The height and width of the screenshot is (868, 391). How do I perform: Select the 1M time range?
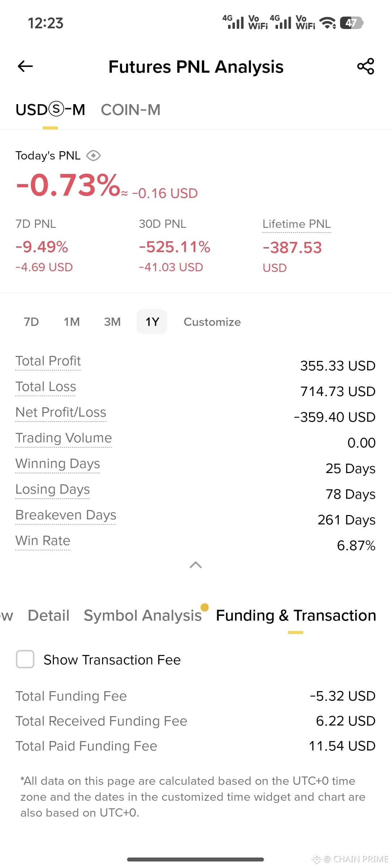pyautogui.click(x=72, y=322)
